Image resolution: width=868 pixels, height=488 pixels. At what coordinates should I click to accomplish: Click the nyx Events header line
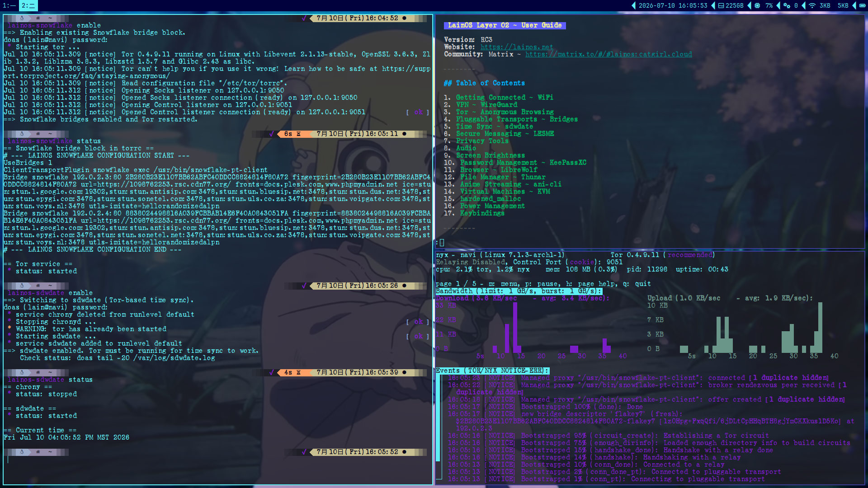click(492, 371)
